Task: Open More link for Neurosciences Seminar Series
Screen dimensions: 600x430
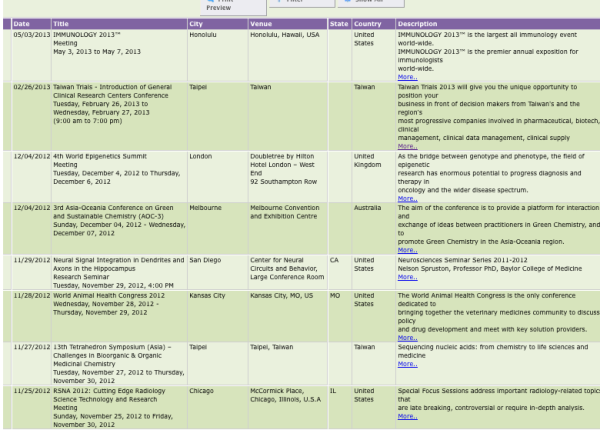Action: pos(406,277)
